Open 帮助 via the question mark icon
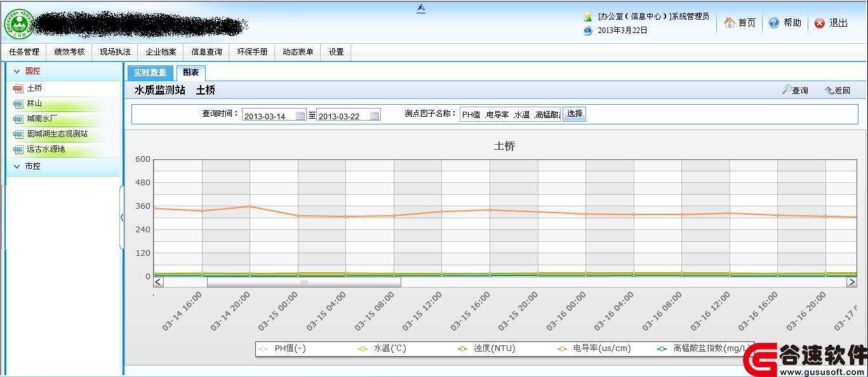 [774, 23]
